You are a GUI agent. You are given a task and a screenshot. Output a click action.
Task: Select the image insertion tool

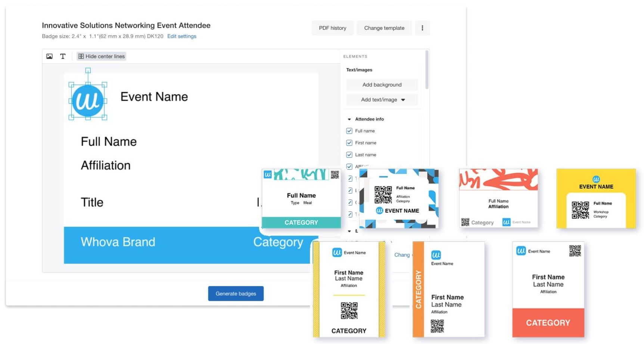[49, 56]
